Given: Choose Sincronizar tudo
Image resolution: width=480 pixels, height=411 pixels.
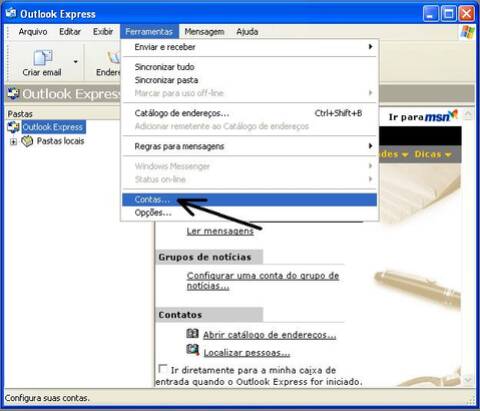Looking at the screenshot, I should tap(249, 67).
